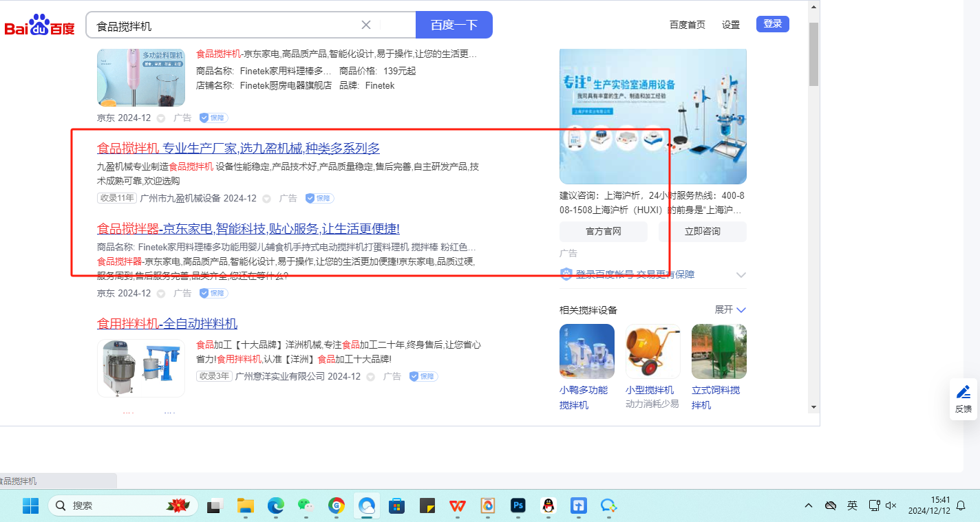980x522 pixels.
Task: Click the 收录3年 tag
Action: 214,376
